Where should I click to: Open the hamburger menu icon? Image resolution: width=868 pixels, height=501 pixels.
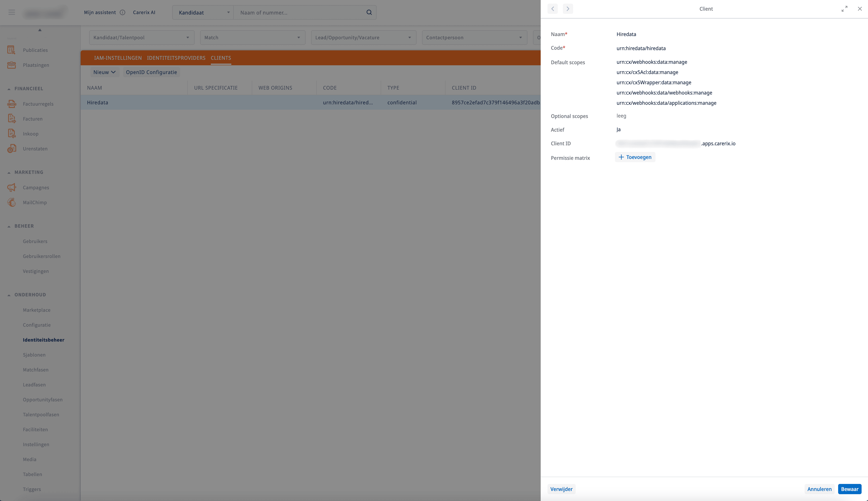pos(12,12)
